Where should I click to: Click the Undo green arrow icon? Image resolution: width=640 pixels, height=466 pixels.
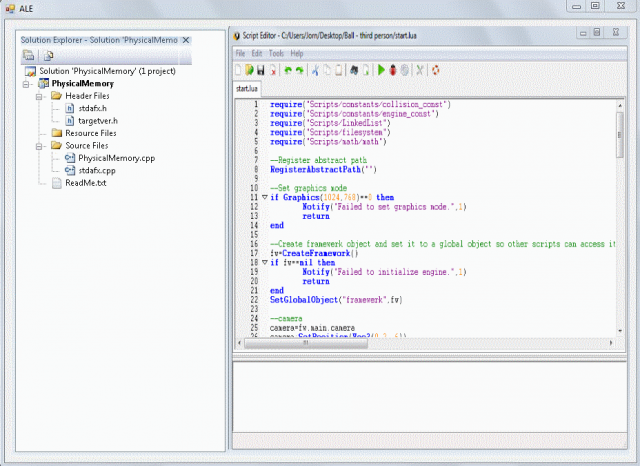287,70
